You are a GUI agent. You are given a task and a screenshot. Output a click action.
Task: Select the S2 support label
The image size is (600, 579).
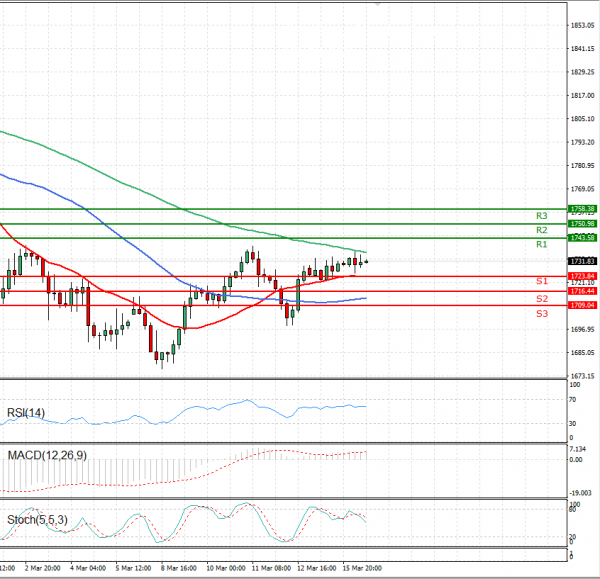541,298
